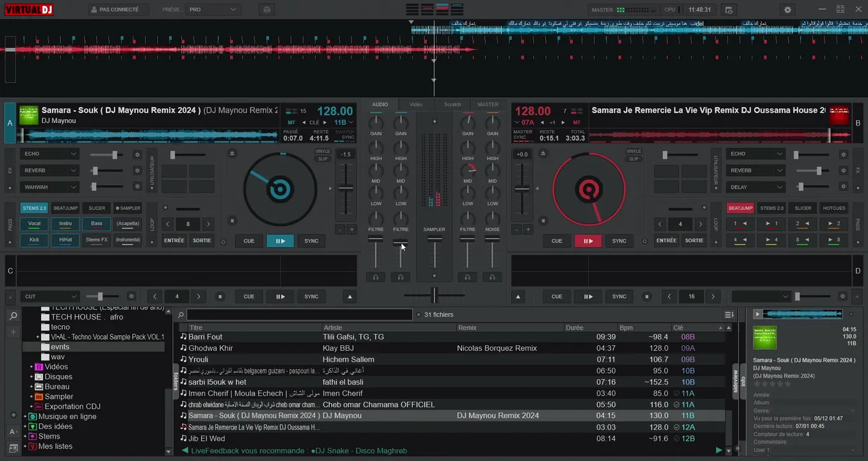This screenshot has width=868, height=461.
Task: Open the ECHO effect settings gear on deck A
Action: [136, 154]
